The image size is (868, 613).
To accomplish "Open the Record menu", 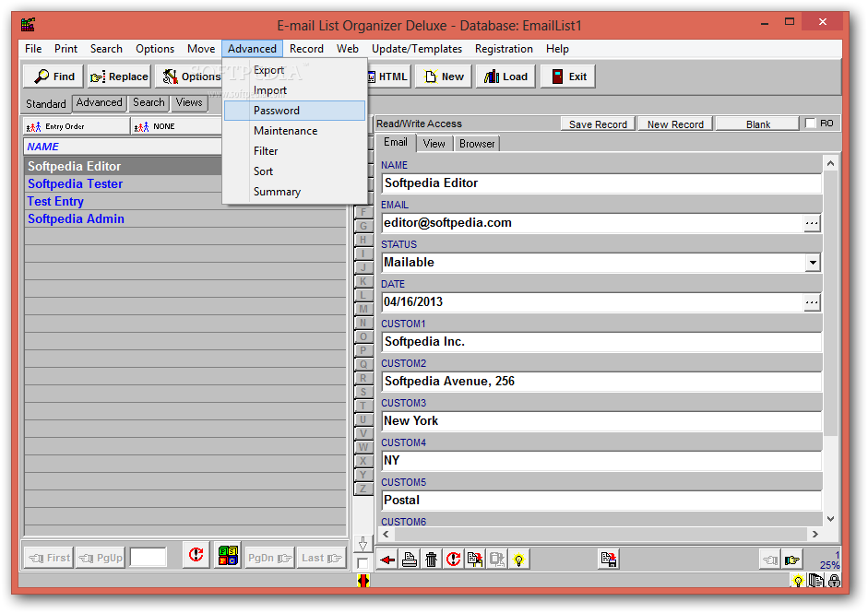I will [306, 49].
